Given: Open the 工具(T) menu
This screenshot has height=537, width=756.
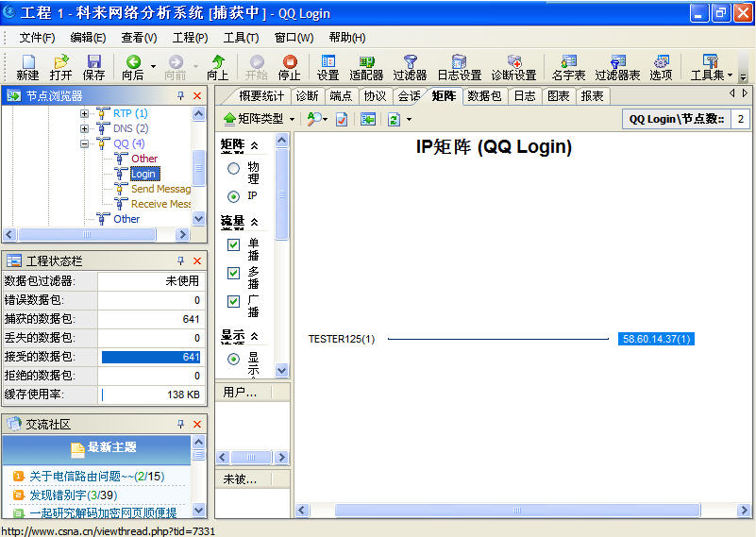Looking at the screenshot, I should coord(241,38).
